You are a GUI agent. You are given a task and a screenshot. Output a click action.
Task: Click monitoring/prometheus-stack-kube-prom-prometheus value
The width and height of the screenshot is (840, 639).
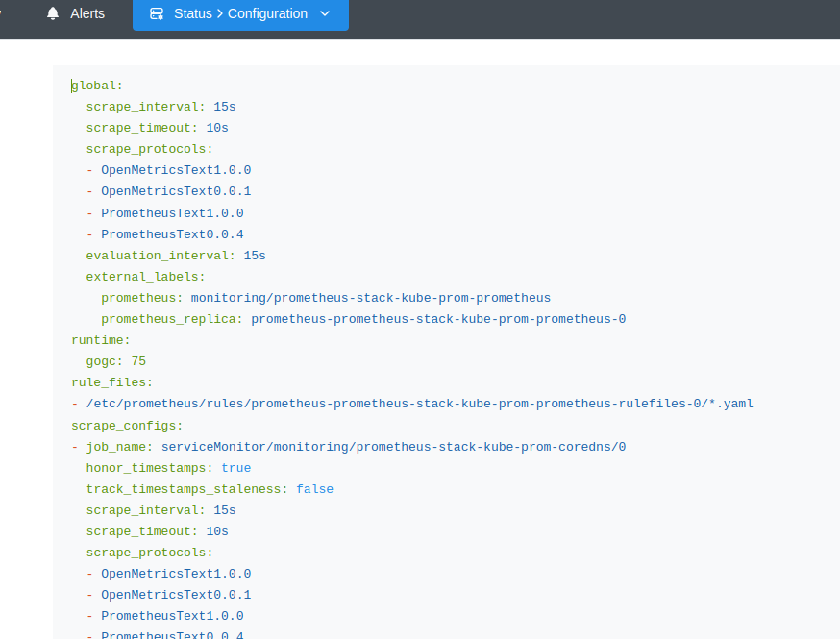371,298
